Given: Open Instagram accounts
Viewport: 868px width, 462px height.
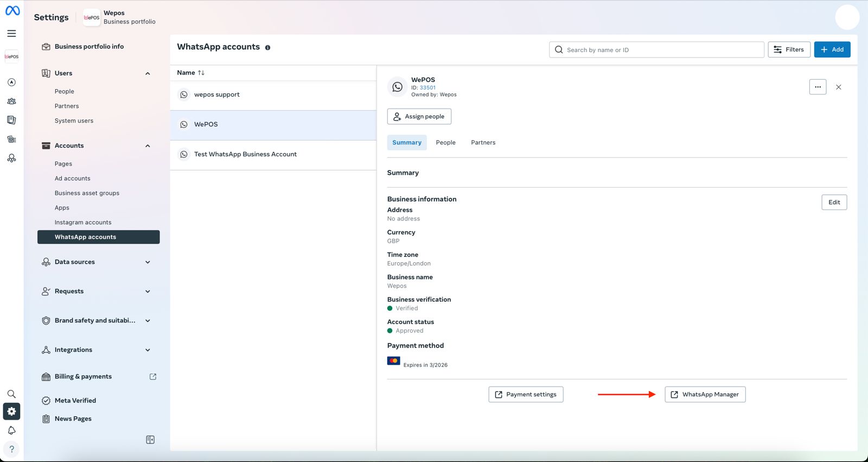Looking at the screenshot, I should [x=83, y=223].
